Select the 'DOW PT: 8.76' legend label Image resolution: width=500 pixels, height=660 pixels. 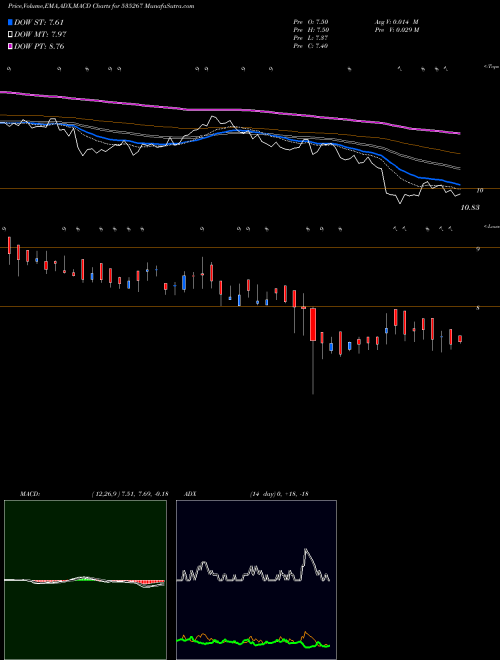pyautogui.click(x=39, y=46)
